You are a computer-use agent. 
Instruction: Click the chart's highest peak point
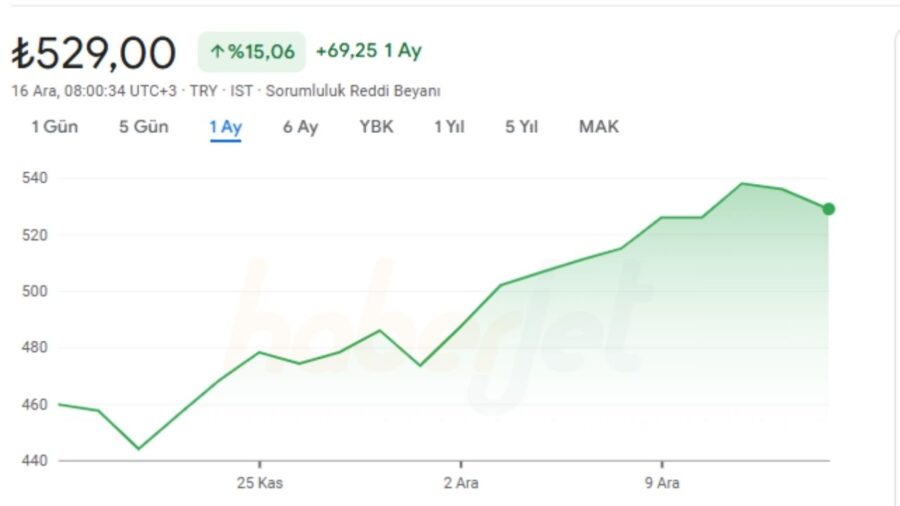pos(742,184)
